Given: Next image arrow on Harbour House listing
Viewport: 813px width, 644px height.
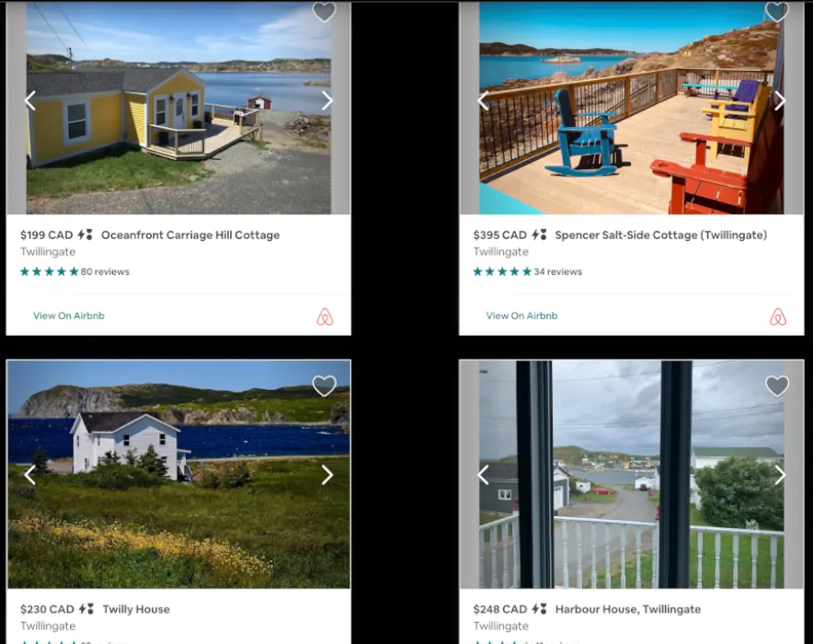Looking at the screenshot, I should click(780, 475).
